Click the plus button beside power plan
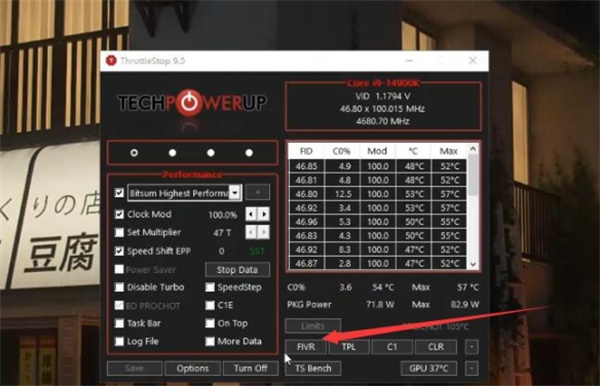This screenshot has height=386, width=600. (x=258, y=192)
